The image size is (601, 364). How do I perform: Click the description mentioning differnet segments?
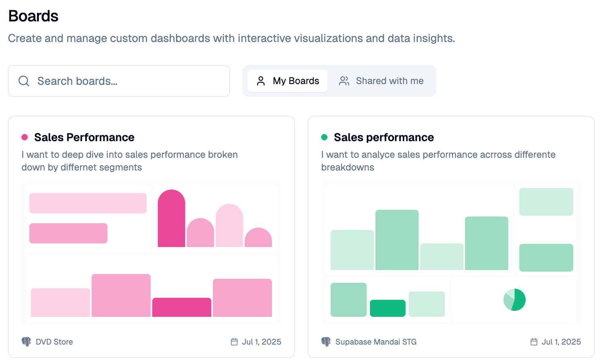click(130, 161)
